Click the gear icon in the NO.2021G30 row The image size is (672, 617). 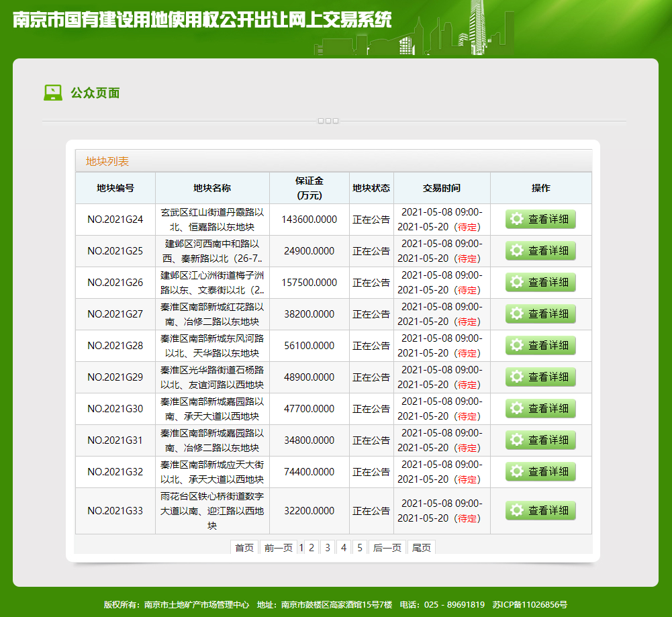pyautogui.click(x=516, y=409)
